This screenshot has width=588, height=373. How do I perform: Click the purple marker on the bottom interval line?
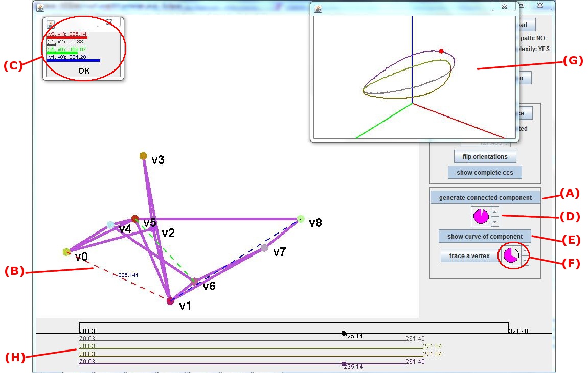coord(344,364)
